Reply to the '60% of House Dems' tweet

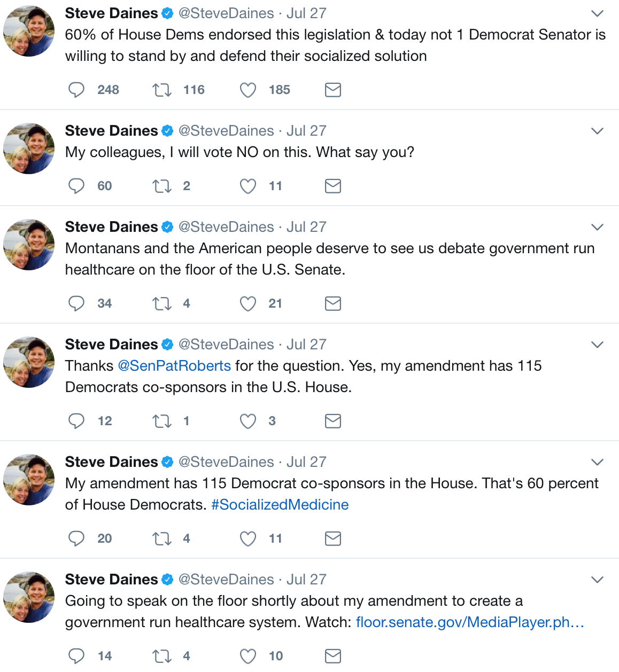point(76,90)
